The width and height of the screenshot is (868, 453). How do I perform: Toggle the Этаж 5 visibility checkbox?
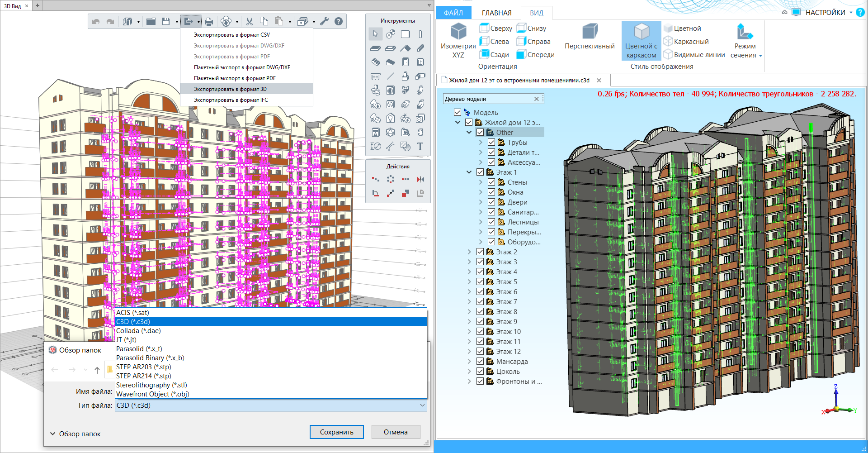(480, 282)
